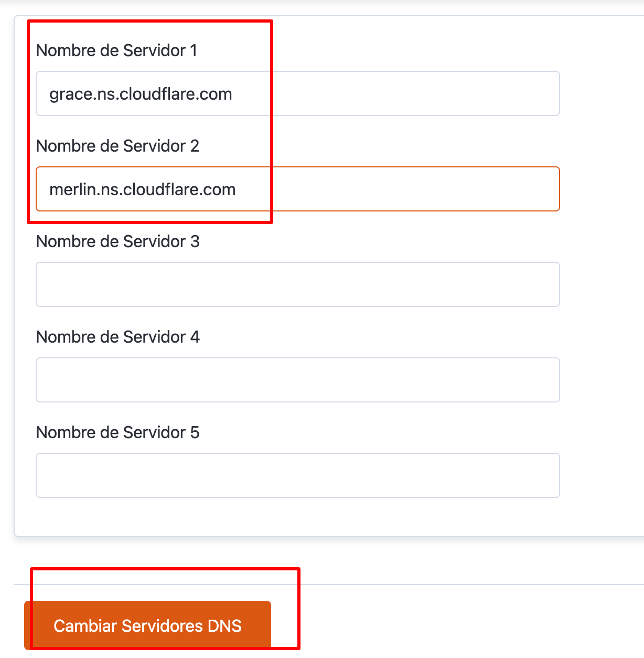Viewport: 644px width, 658px height.
Task: Click the empty Nombre de Servidor 3 field
Action: (297, 284)
